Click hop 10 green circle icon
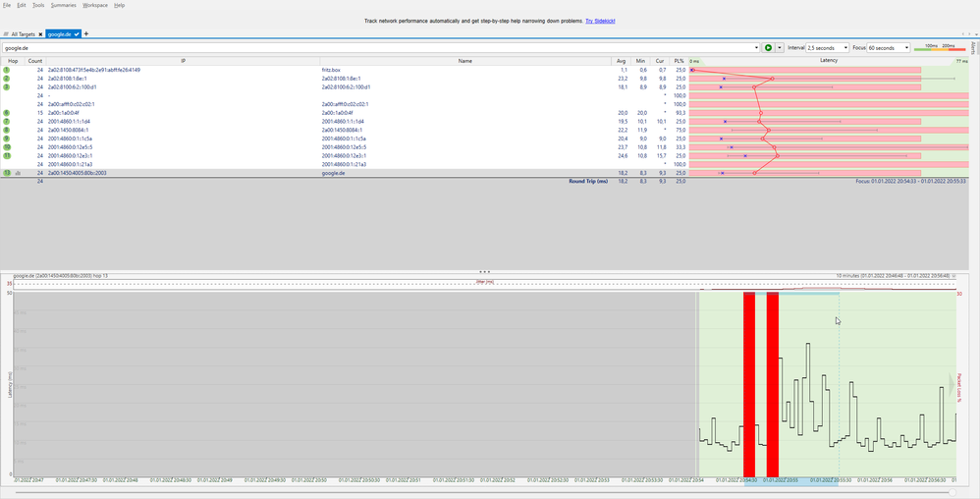 coord(6,147)
